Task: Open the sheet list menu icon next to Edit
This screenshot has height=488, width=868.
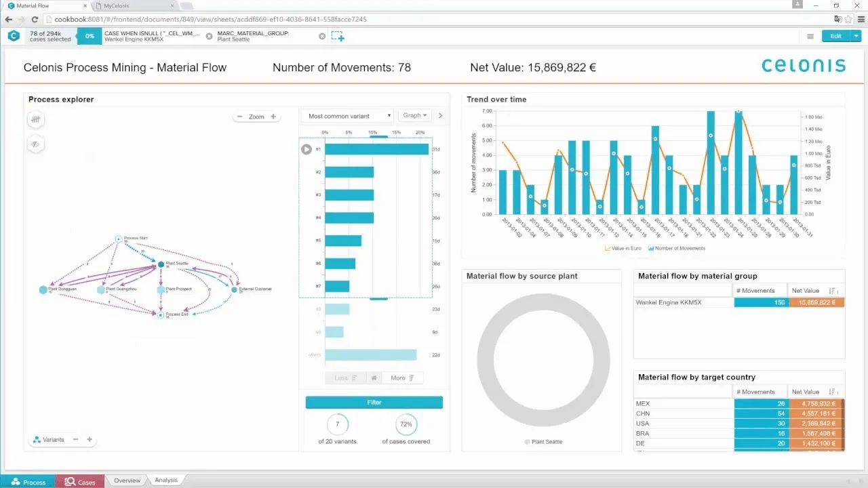Action: pos(810,37)
